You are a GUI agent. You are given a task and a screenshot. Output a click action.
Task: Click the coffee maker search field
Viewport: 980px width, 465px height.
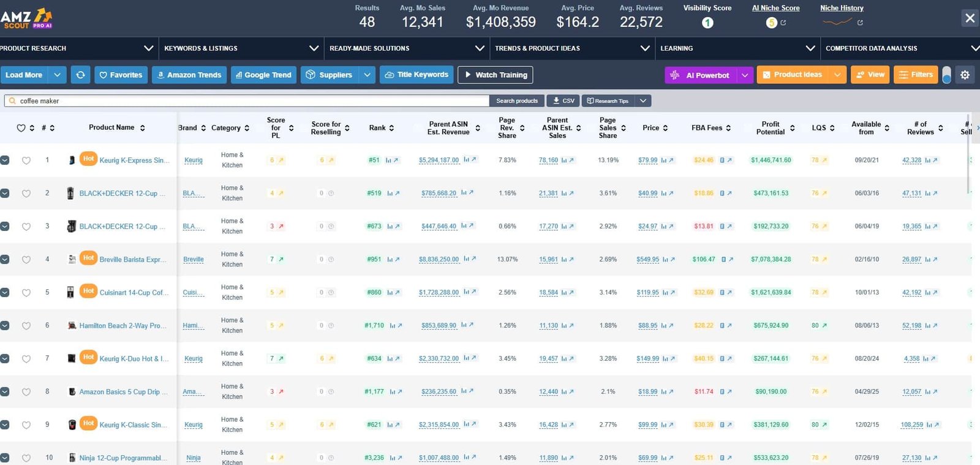click(x=247, y=100)
